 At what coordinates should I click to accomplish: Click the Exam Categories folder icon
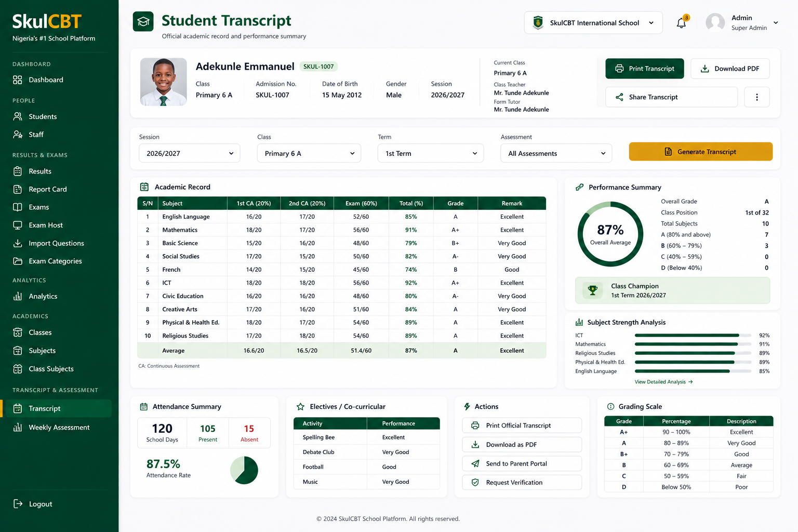18,261
